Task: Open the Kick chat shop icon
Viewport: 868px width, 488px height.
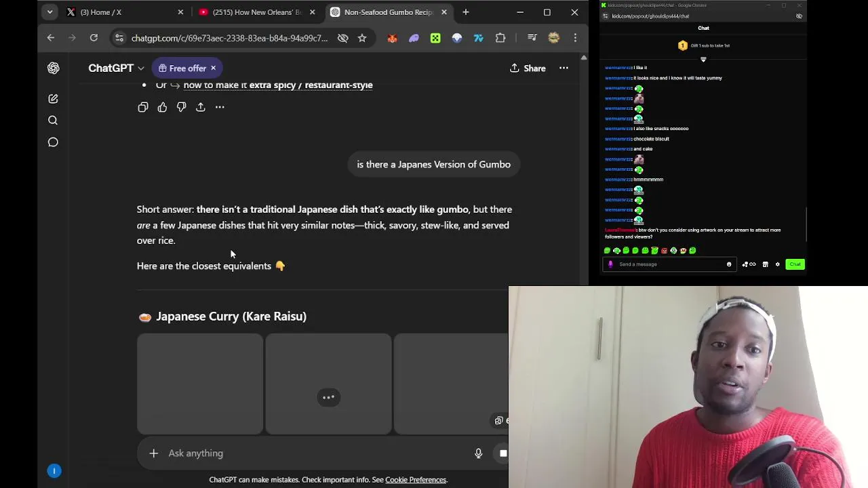Action: [766, 264]
